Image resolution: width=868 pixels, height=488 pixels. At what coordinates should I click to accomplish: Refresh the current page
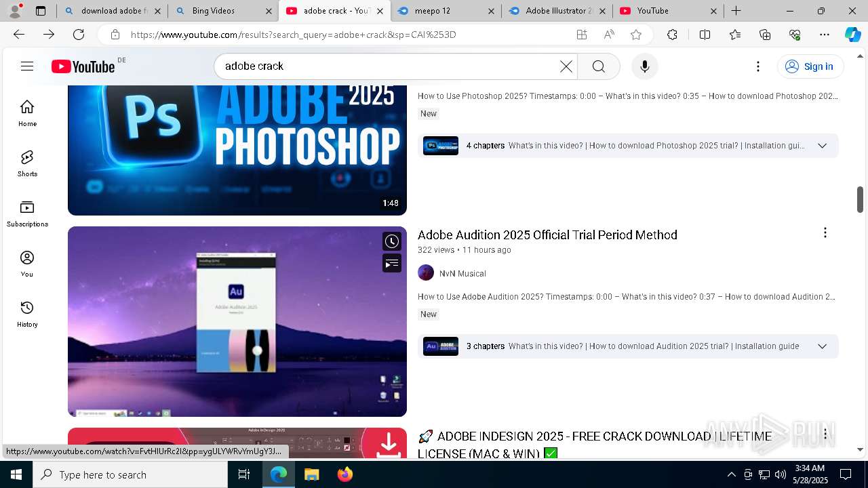click(x=79, y=35)
